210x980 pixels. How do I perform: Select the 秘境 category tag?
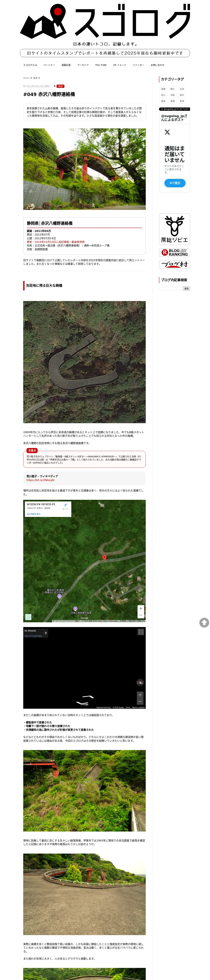(x=182, y=101)
